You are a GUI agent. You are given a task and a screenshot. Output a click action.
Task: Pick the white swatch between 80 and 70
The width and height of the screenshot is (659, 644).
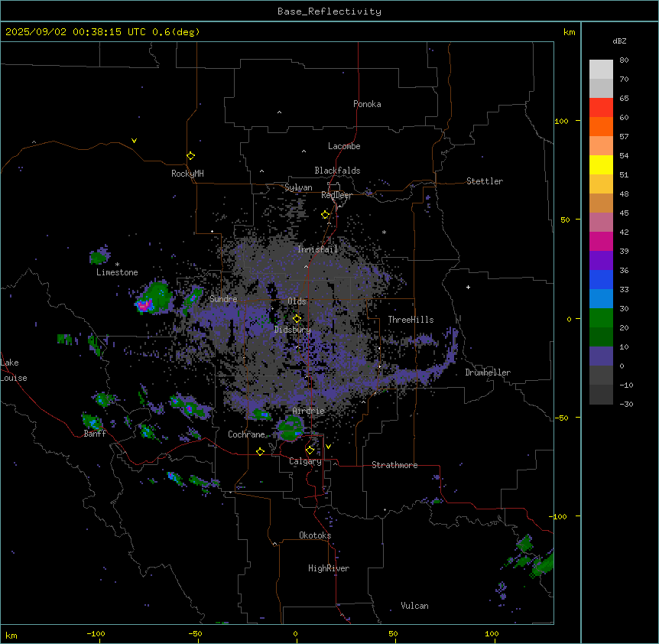601,70
